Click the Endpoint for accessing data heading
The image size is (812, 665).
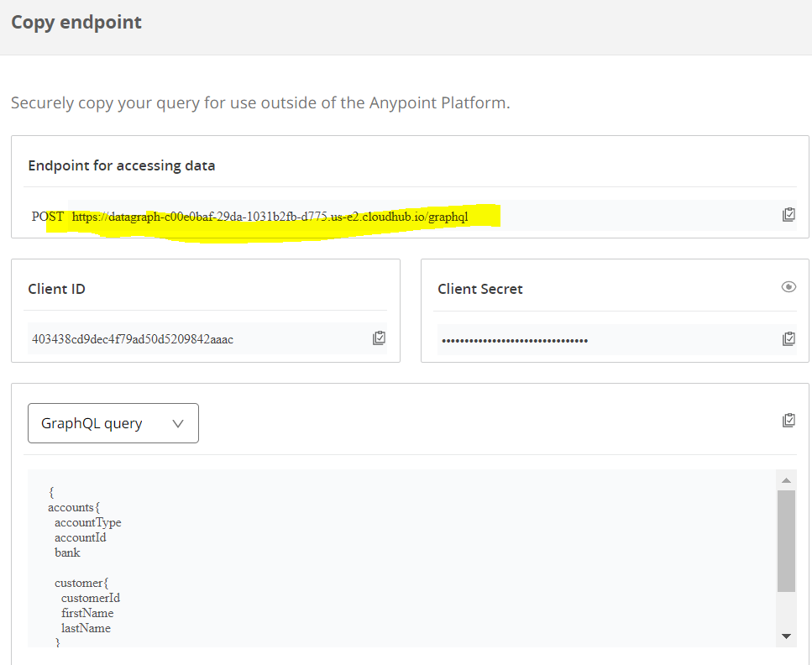point(122,165)
